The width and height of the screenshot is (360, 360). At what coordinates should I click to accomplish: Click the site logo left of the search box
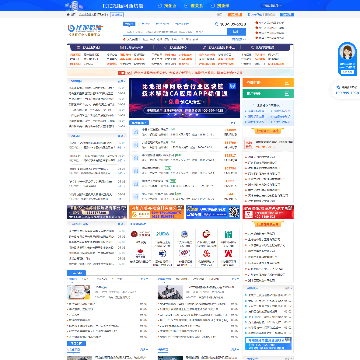coord(85,29)
